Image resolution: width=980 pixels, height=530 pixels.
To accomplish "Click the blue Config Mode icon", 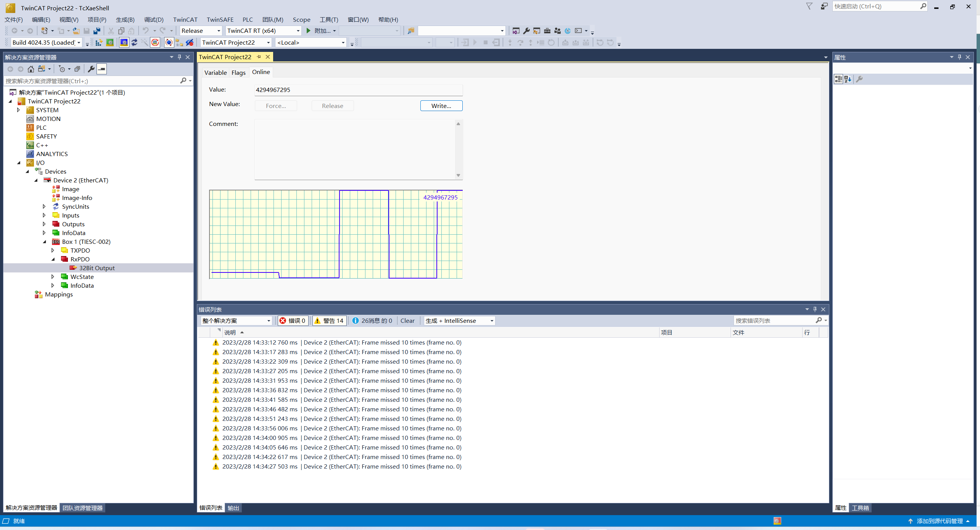I will [124, 43].
